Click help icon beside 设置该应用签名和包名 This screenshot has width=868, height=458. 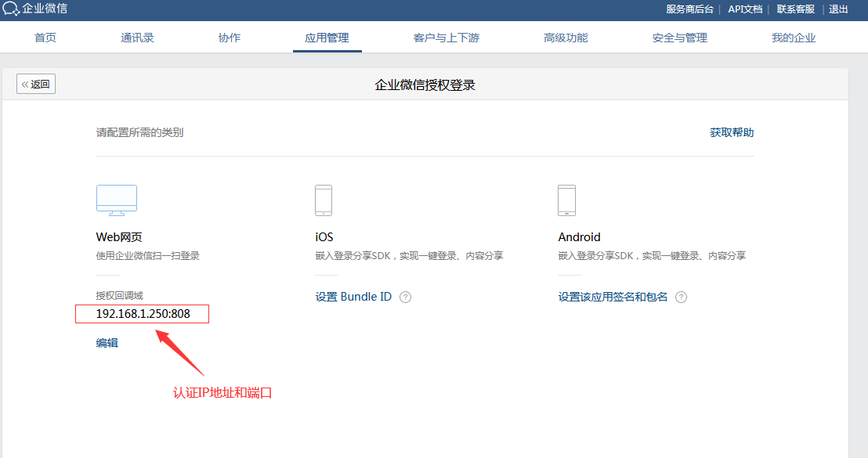click(x=682, y=298)
